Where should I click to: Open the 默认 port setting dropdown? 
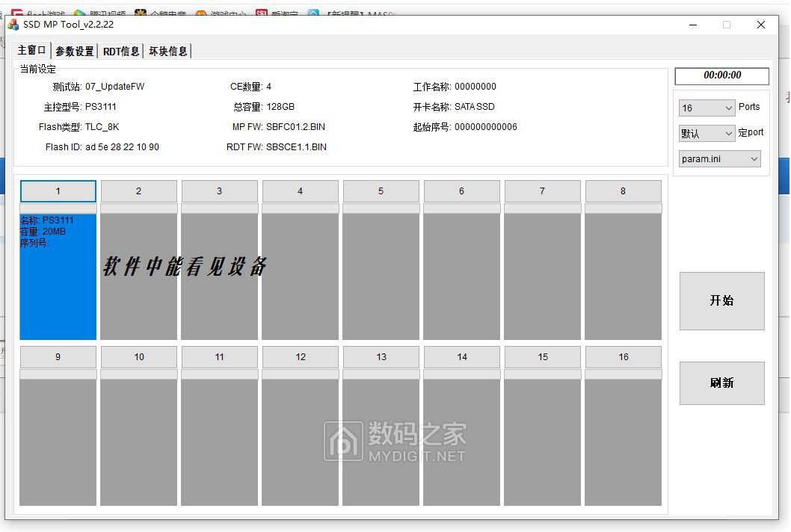click(x=707, y=133)
